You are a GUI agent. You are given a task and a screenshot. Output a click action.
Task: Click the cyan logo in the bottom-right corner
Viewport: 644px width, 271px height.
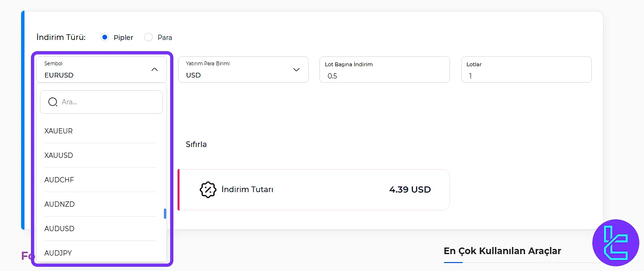616,243
